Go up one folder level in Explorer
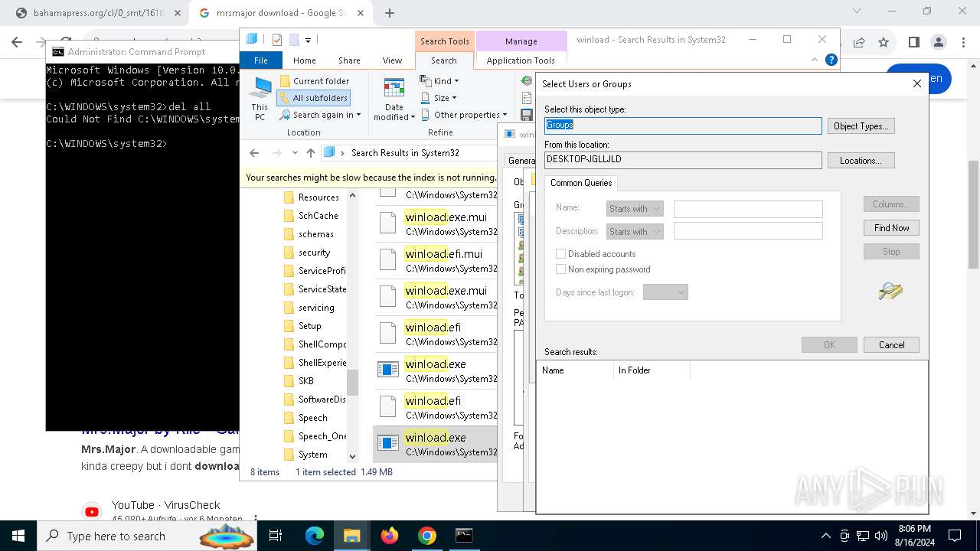Image resolution: width=980 pixels, height=551 pixels. (310, 153)
